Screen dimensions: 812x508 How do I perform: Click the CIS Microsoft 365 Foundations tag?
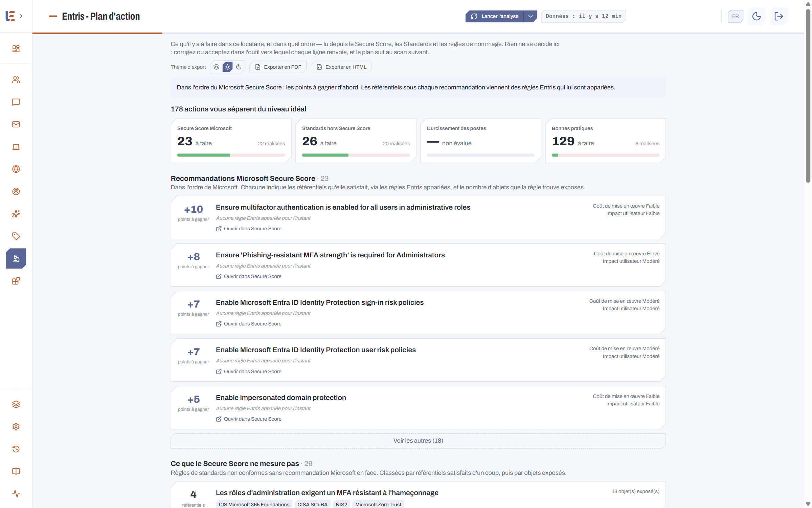254,504
